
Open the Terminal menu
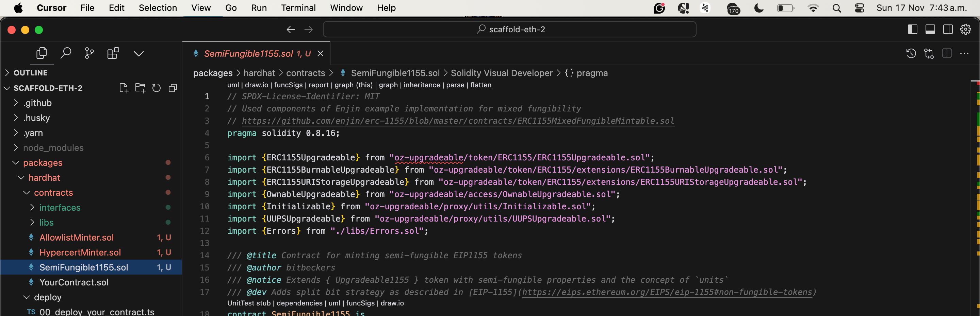[x=298, y=8]
